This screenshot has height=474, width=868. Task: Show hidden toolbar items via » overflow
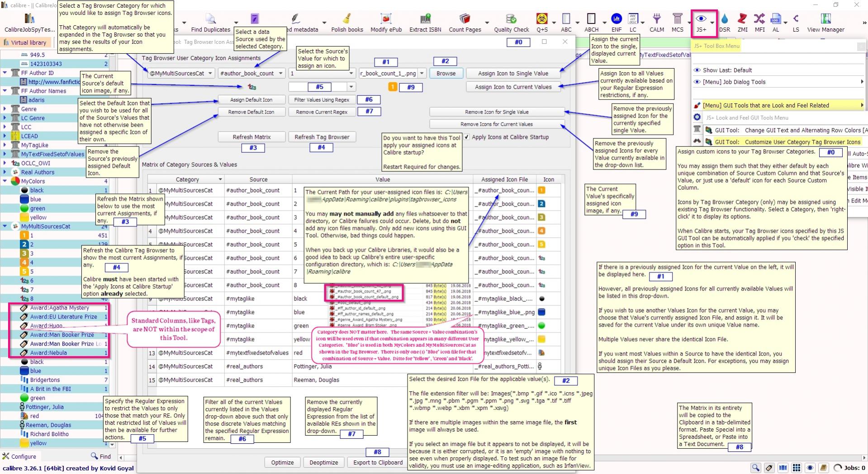point(864,23)
